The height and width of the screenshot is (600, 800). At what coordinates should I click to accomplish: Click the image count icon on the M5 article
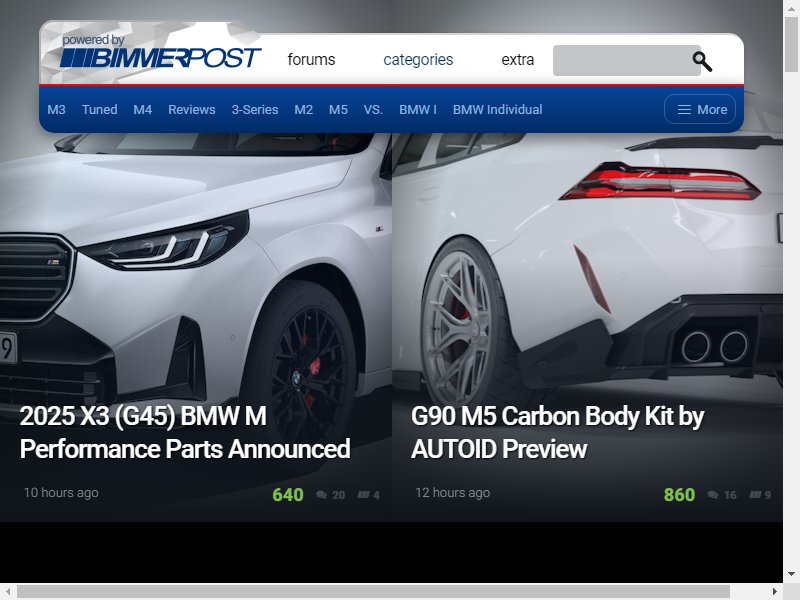click(x=756, y=494)
